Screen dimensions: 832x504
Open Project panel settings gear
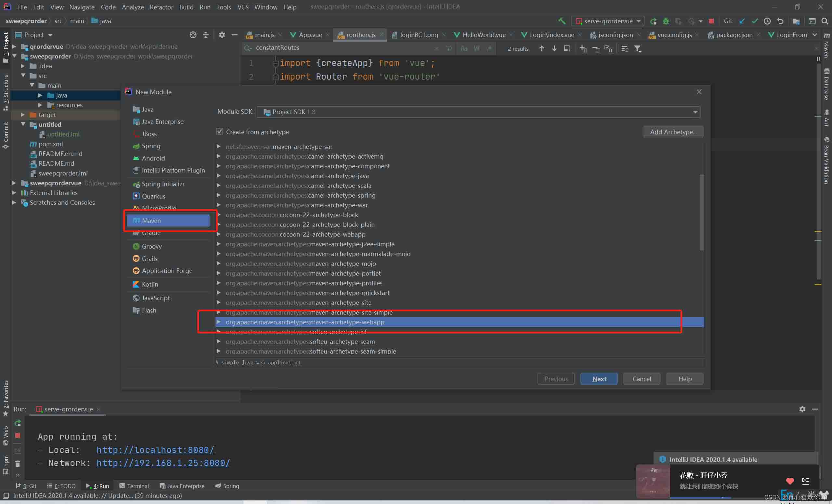tap(222, 35)
